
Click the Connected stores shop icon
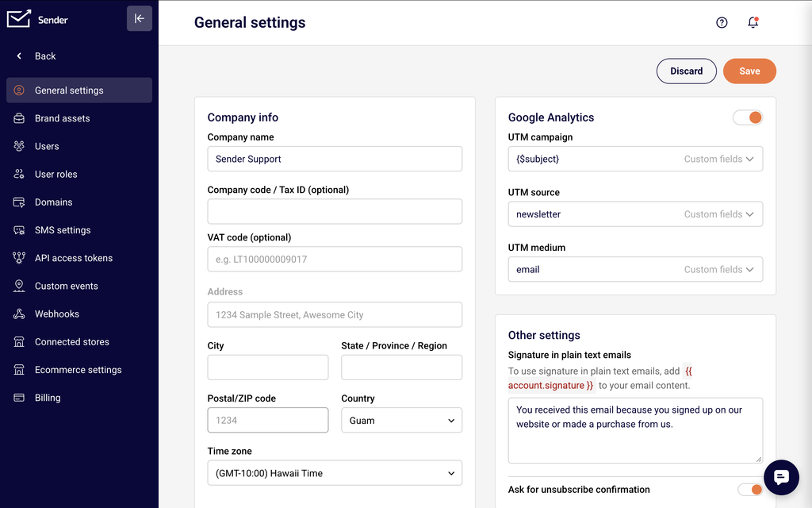pyautogui.click(x=19, y=342)
